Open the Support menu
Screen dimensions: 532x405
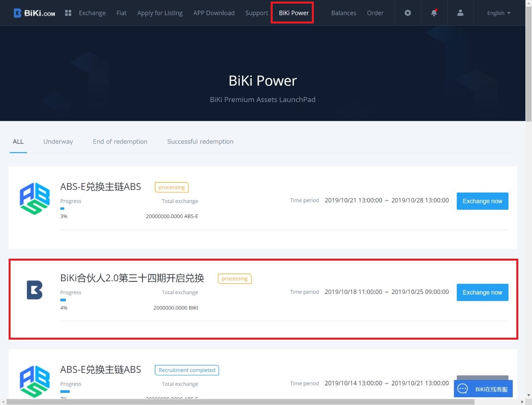coord(257,13)
